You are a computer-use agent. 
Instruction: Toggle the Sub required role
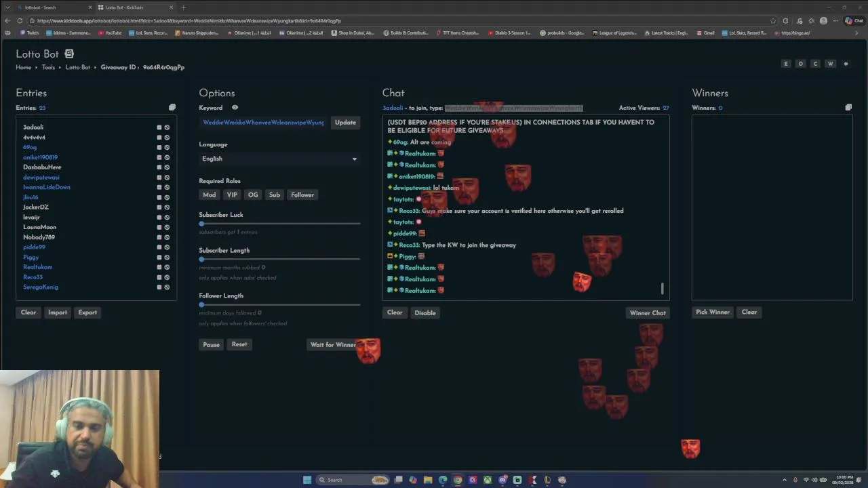(275, 195)
